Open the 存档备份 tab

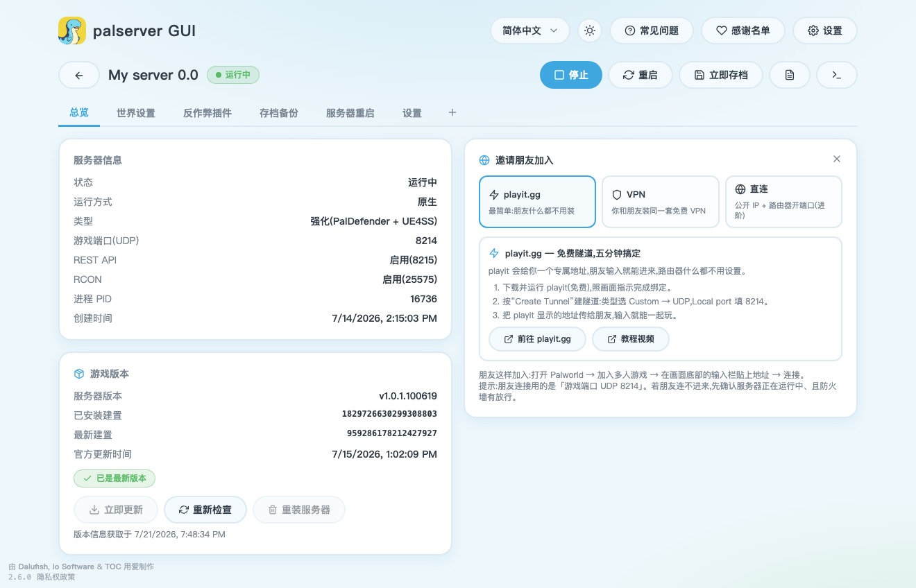point(279,112)
